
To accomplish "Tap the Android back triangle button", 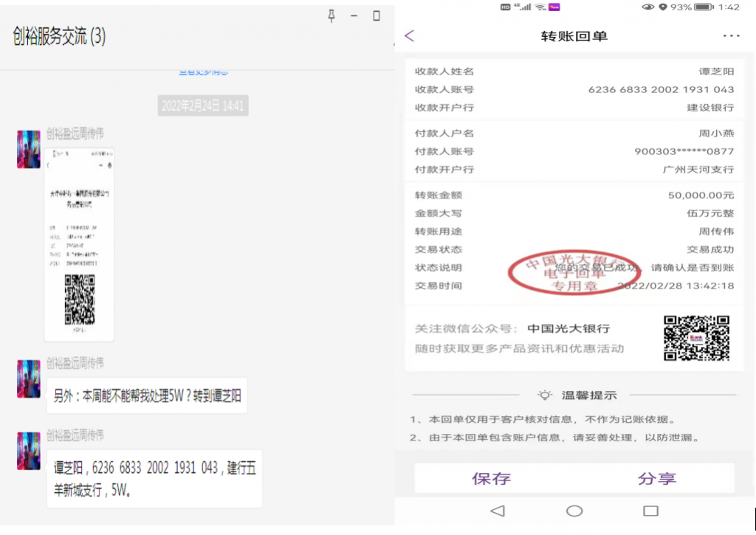I will [x=498, y=511].
